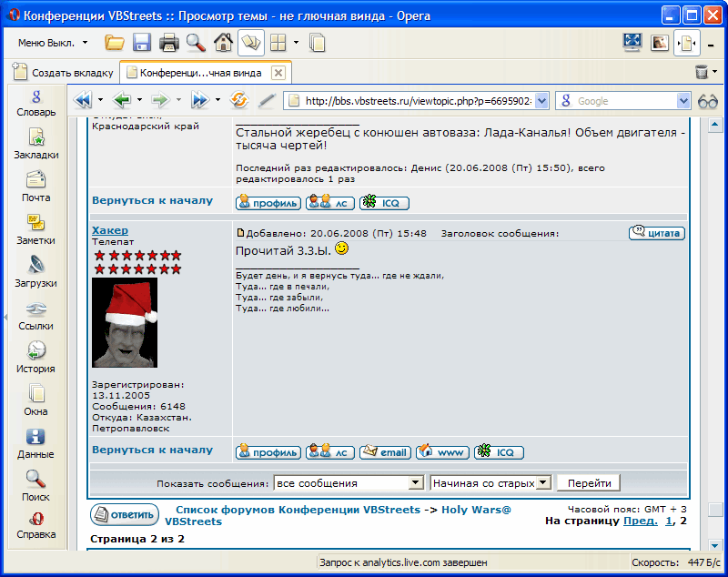Toggle the panels button in main toolbar

251,43
